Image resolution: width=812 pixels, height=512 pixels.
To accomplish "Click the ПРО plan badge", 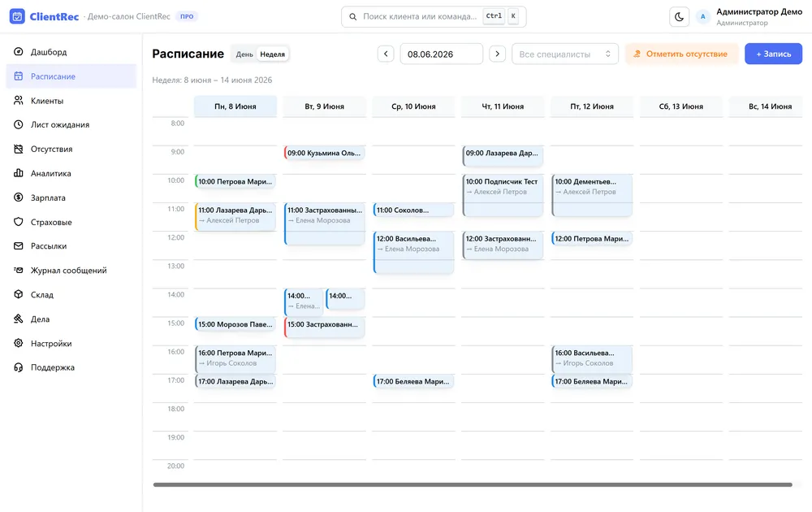I will (x=187, y=16).
